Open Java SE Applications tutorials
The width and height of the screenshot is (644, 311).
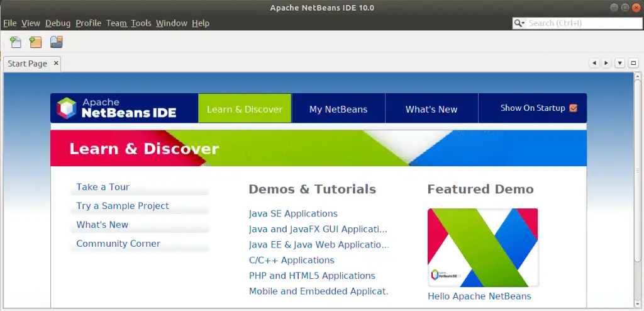click(x=293, y=213)
